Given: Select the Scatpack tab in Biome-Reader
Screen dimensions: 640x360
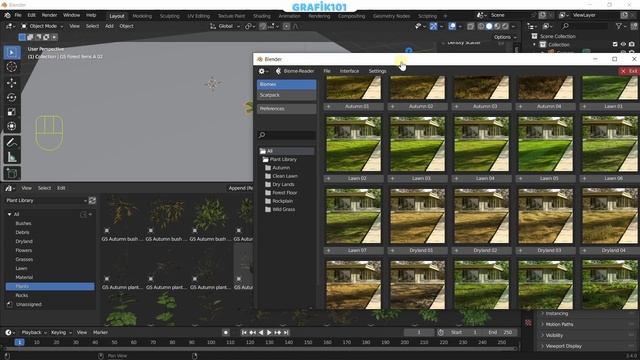Looking at the screenshot, I should point(286,95).
